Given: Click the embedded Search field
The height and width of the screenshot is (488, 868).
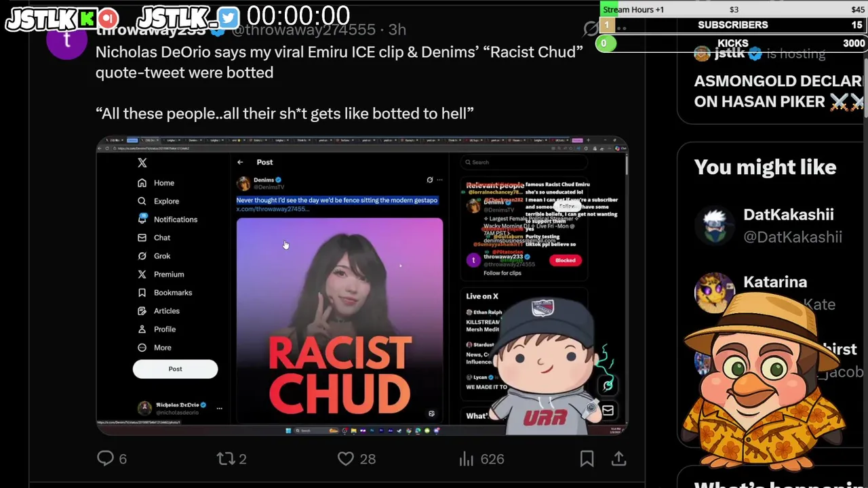Looking at the screenshot, I should pyautogui.click(x=524, y=162).
